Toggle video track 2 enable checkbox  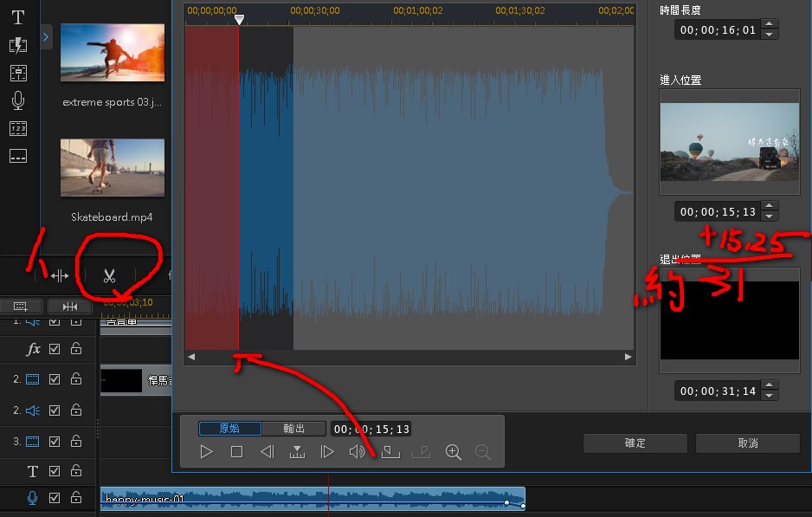[x=55, y=379]
